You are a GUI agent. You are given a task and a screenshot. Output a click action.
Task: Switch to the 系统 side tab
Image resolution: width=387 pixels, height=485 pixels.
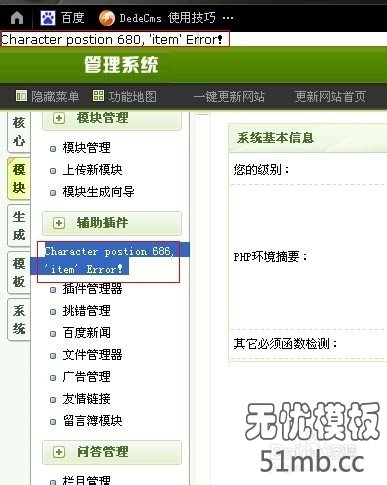19,320
